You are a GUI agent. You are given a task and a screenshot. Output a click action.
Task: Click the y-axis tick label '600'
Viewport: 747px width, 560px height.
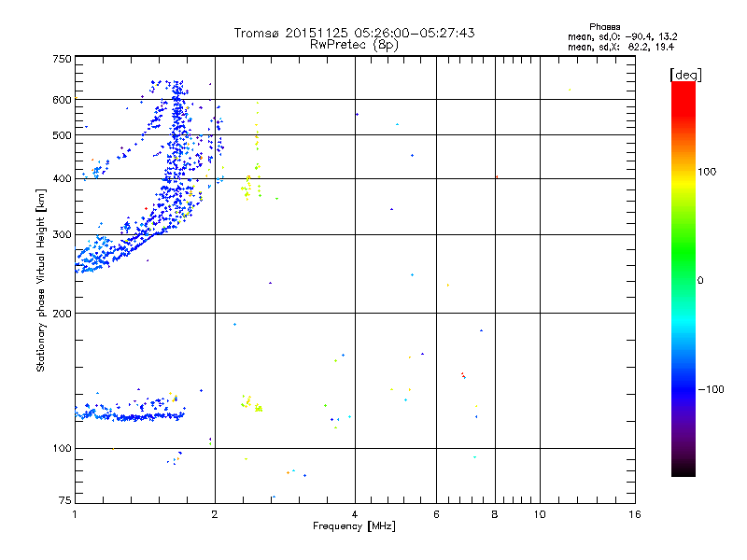[x=62, y=100]
